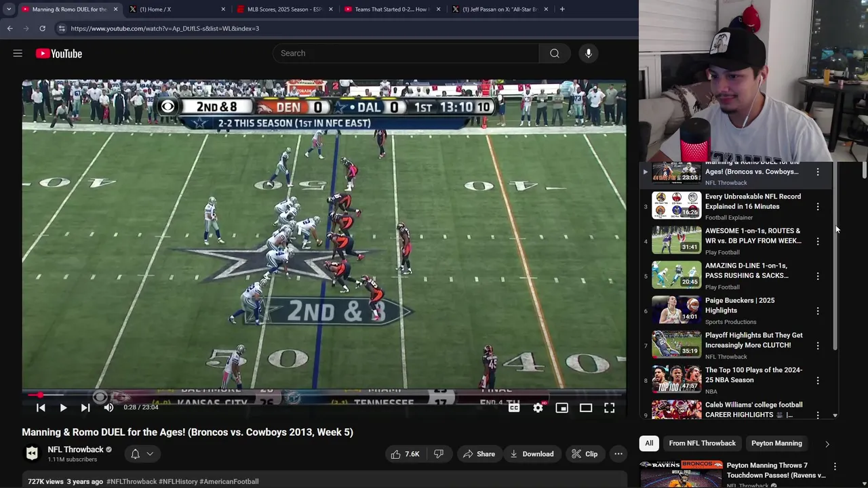Open the tab search dropdown arrow

(x=9, y=9)
